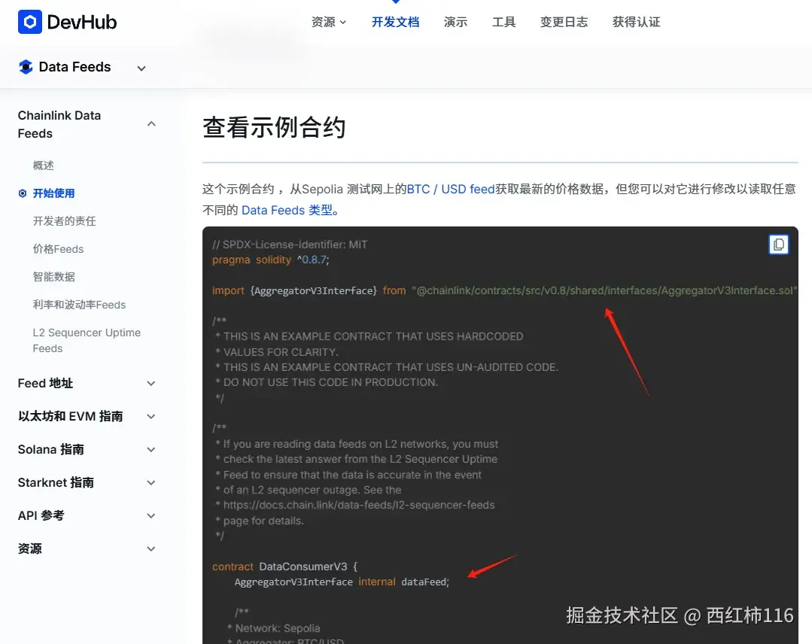Click the contract DataConsumerV3 line
Viewport: 812px width, 644px height.
pos(284,567)
